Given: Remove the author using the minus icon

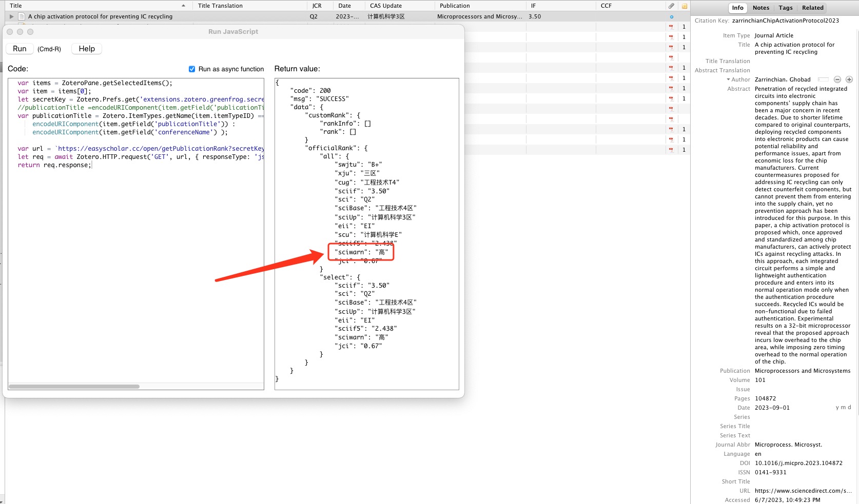Looking at the screenshot, I should [837, 79].
